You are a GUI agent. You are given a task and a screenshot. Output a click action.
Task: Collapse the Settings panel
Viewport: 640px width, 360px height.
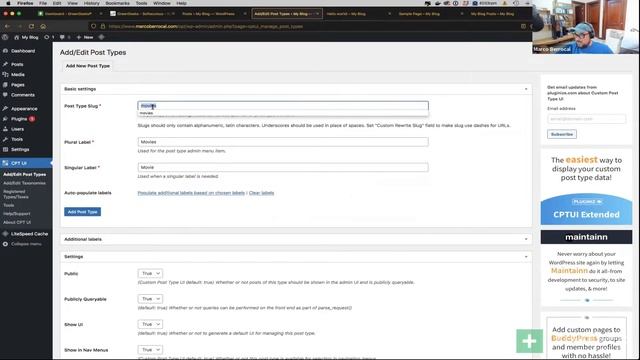click(x=526, y=257)
